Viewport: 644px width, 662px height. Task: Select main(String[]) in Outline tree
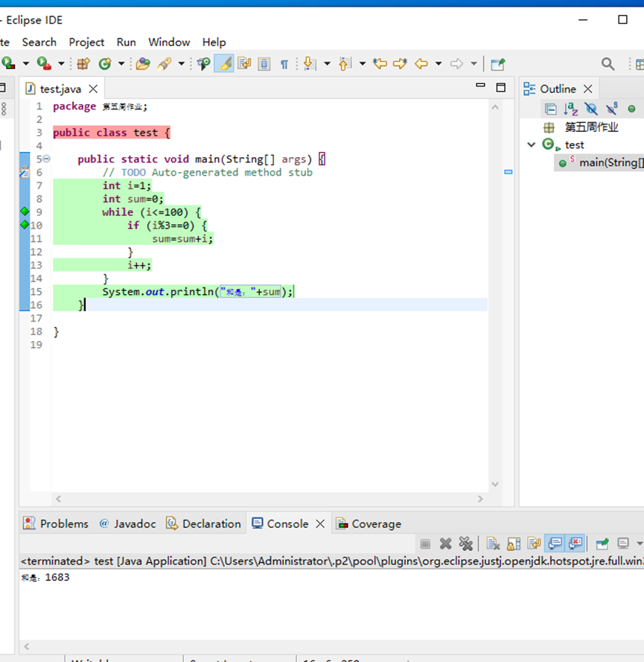tap(607, 163)
